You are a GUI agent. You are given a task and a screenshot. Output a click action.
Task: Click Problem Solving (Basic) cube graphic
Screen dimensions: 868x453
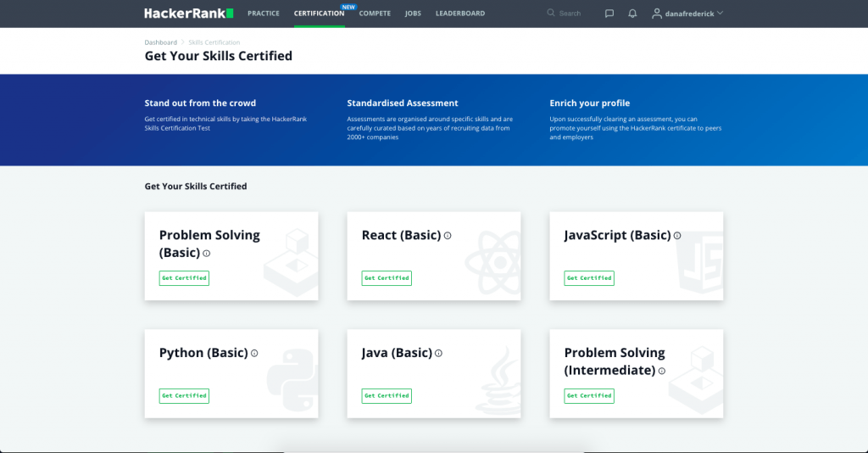click(x=292, y=262)
